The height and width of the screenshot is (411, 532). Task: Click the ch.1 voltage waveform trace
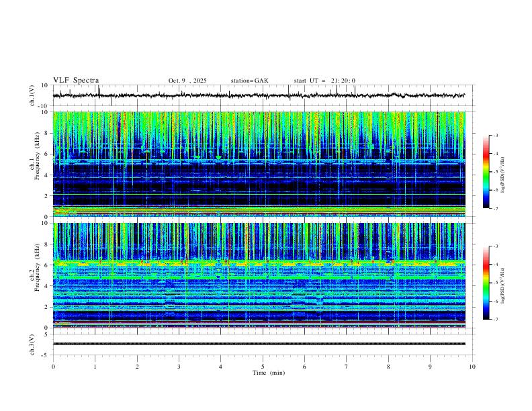[x=259, y=95]
